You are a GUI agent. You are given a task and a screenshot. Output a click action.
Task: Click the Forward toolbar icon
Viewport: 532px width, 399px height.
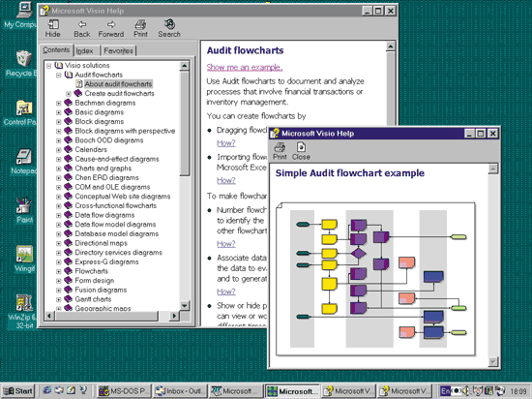point(111,28)
